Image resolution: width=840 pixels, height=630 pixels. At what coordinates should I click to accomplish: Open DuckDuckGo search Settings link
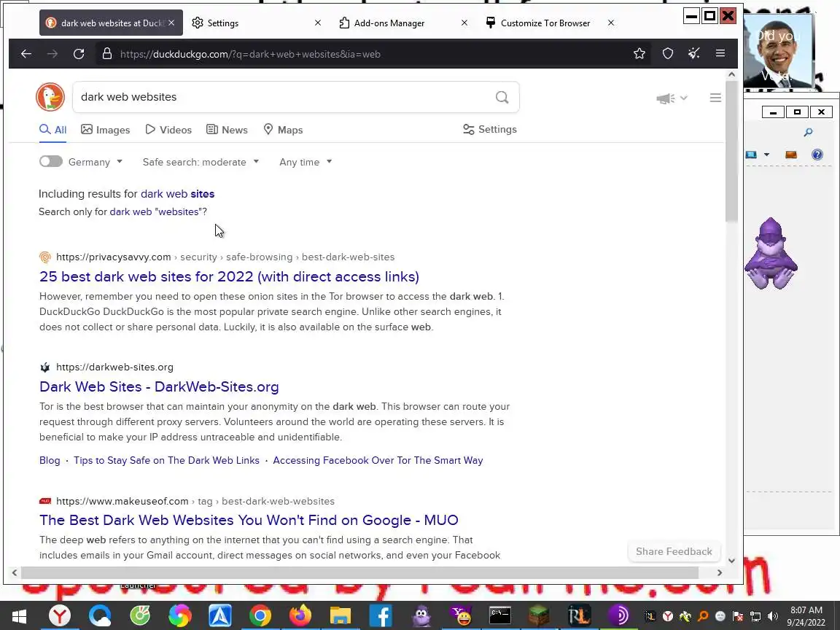point(490,130)
